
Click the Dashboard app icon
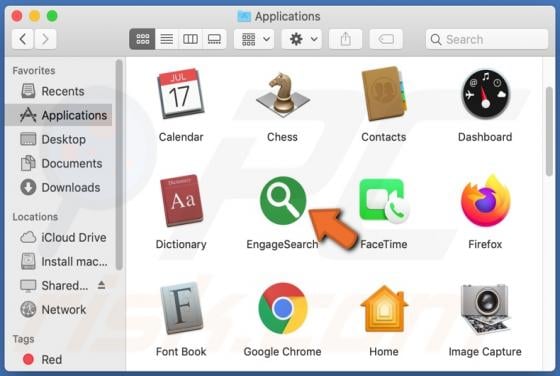tap(485, 94)
